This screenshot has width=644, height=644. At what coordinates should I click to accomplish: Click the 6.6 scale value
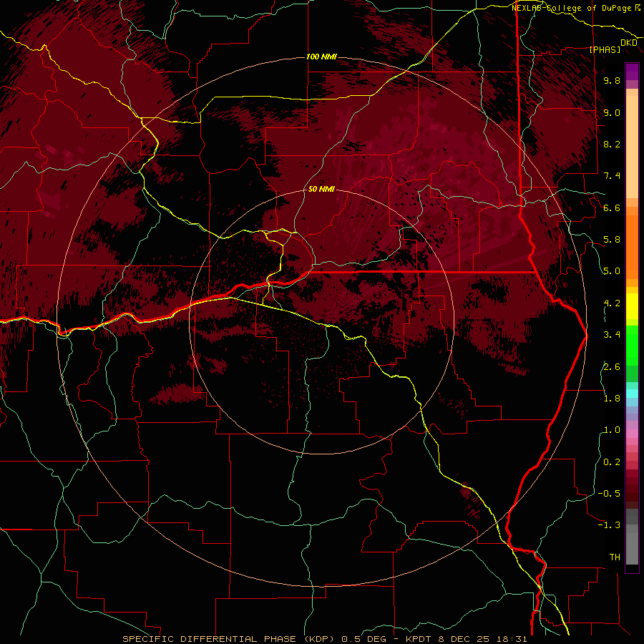pyautogui.click(x=612, y=208)
